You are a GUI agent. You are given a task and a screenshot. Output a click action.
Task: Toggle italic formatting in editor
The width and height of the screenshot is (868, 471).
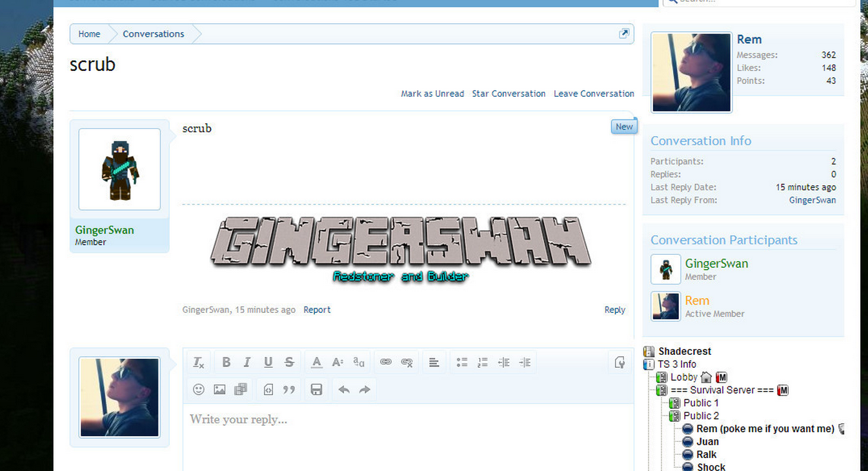pos(247,363)
